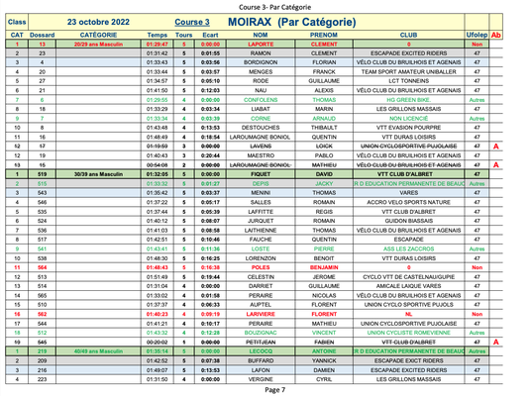Select the name CELESTIN
This screenshot has width=532, height=396.
pyautogui.click(x=261, y=277)
